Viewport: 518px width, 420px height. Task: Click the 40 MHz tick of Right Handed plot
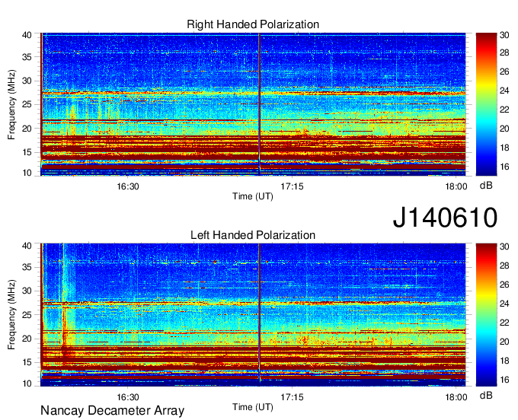27,35
